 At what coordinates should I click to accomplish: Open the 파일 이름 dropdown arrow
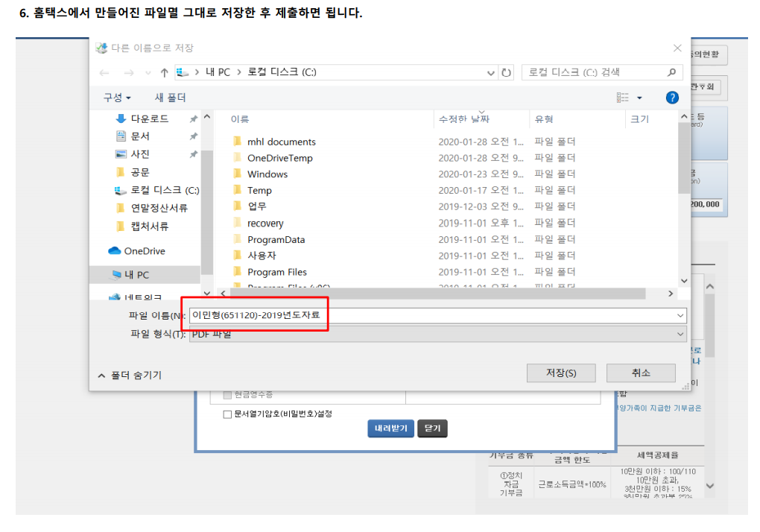tap(680, 315)
